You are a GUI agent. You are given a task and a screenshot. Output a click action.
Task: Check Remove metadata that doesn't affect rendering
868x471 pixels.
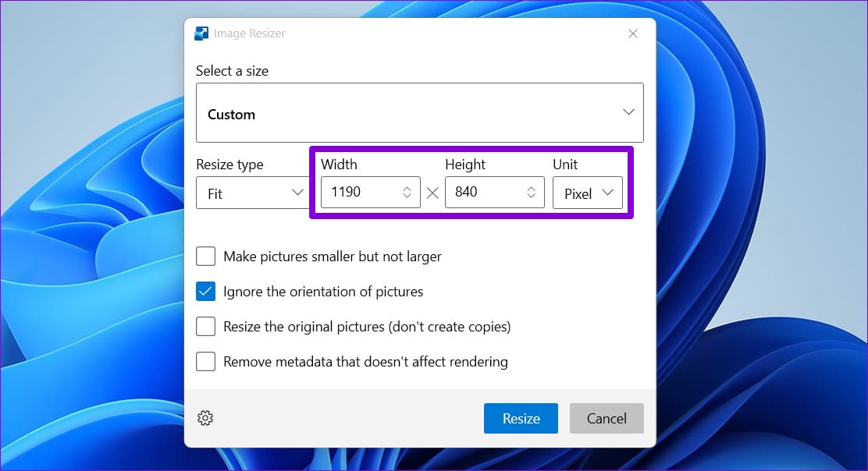tap(205, 362)
